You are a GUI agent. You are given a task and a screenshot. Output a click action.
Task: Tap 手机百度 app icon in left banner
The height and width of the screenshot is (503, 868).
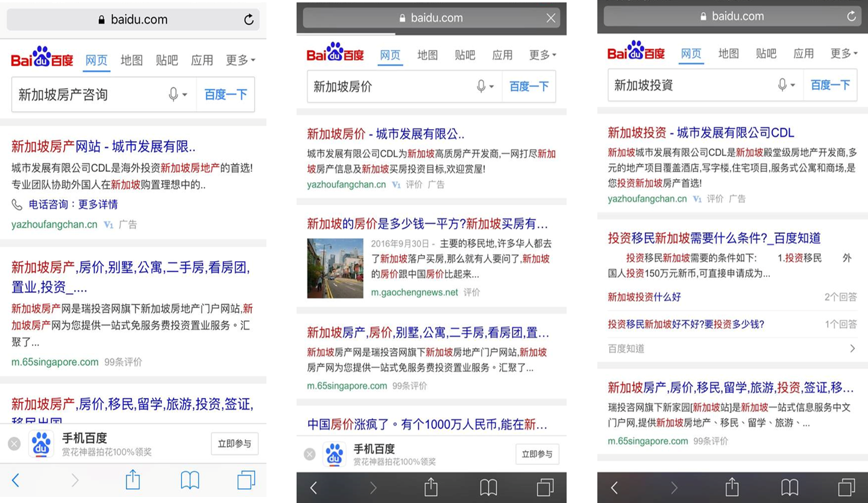42,444
